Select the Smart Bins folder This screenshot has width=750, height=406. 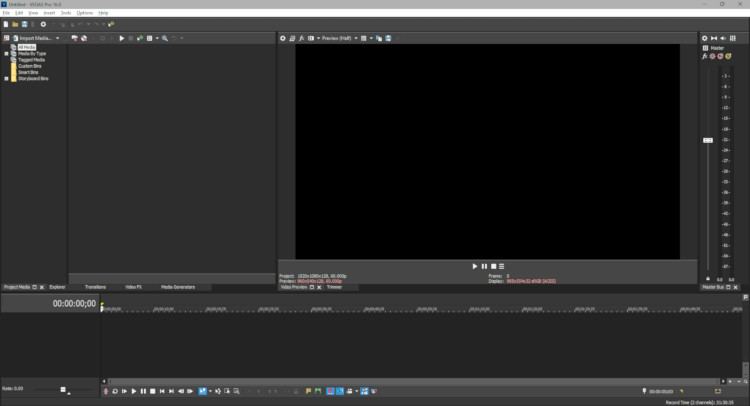pyautogui.click(x=28, y=72)
